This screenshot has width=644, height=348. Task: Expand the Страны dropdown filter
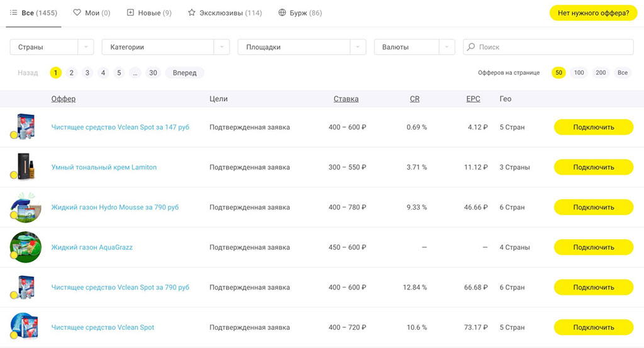(x=52, y=47)
